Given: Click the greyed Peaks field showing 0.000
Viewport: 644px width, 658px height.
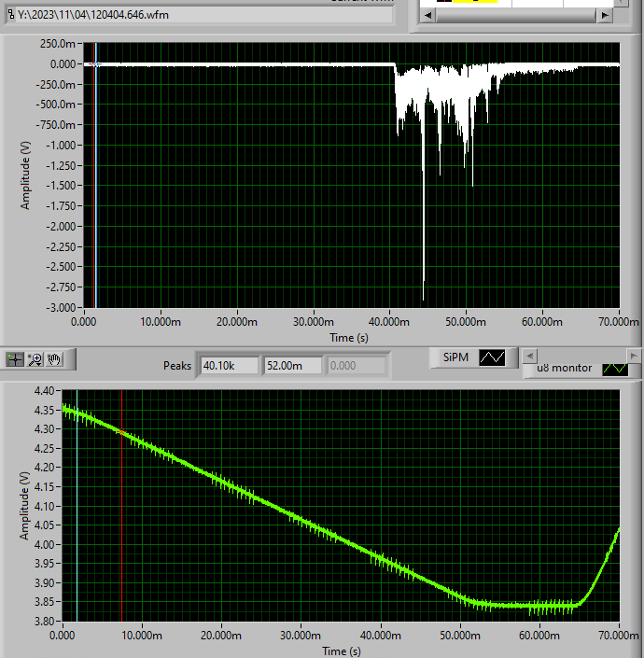Looking at the screenshot, I should tap(357, 366).
